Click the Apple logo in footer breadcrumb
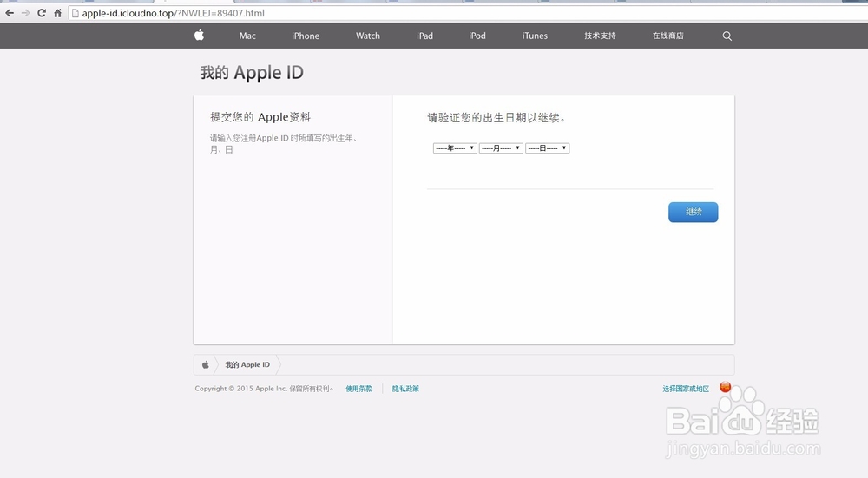This screenshot has width=868, height=478. coord(206,364)
